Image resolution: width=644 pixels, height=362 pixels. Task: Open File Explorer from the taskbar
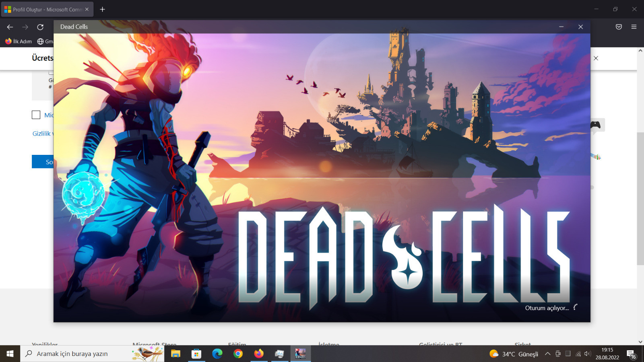pos(175,354)
